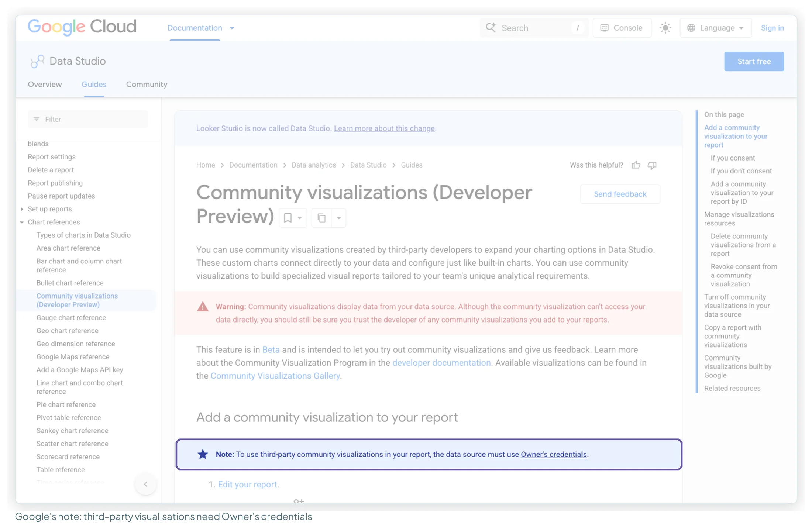Screen dimensions: 812x531
Task: Open the Community tab
Action: (147, 85)
